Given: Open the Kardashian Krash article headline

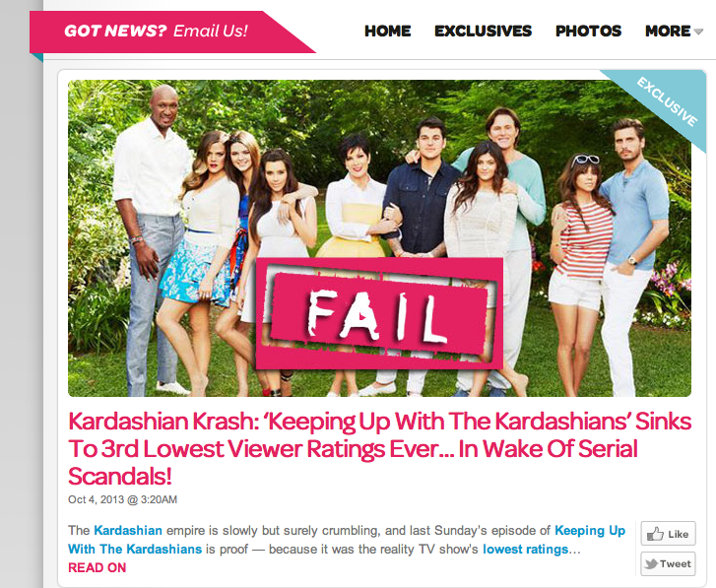Looking at the screenshot, I should coord(379,448).
